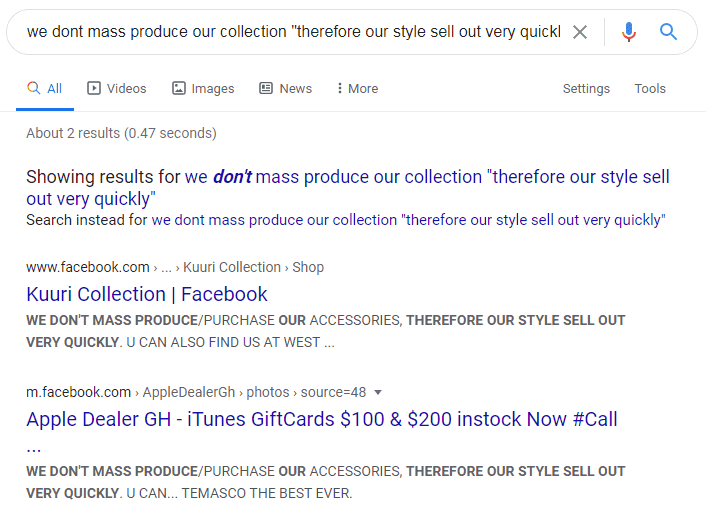This screenshot has width=706, height=507.
Task: Start voice search with the microphone icon
Action: (629, 32)
